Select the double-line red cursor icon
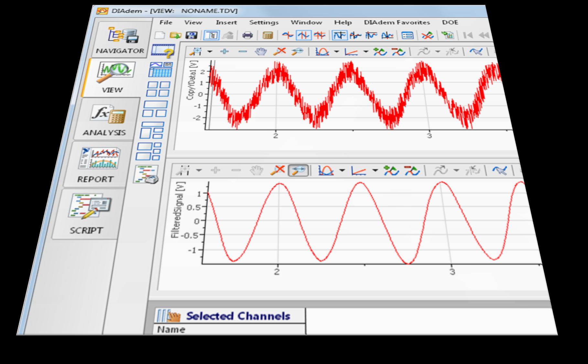Viewport: 588px width, 364px height. point(320,35)
